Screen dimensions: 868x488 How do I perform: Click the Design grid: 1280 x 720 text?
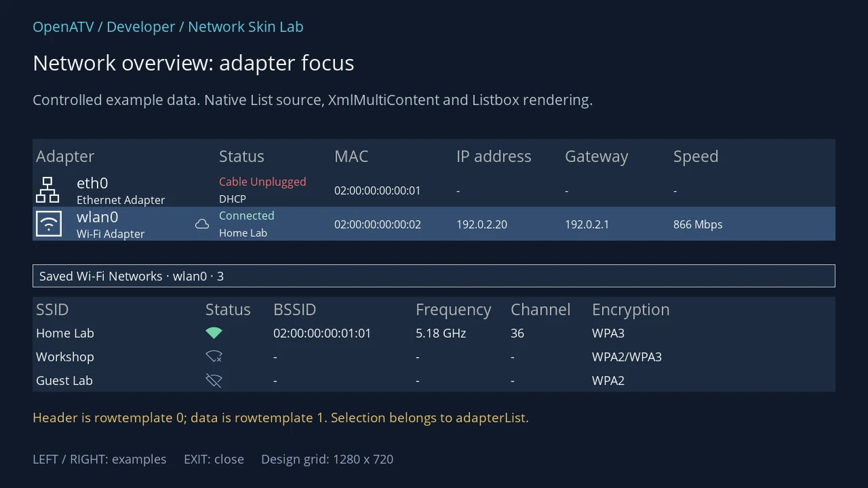pos(327,459)
